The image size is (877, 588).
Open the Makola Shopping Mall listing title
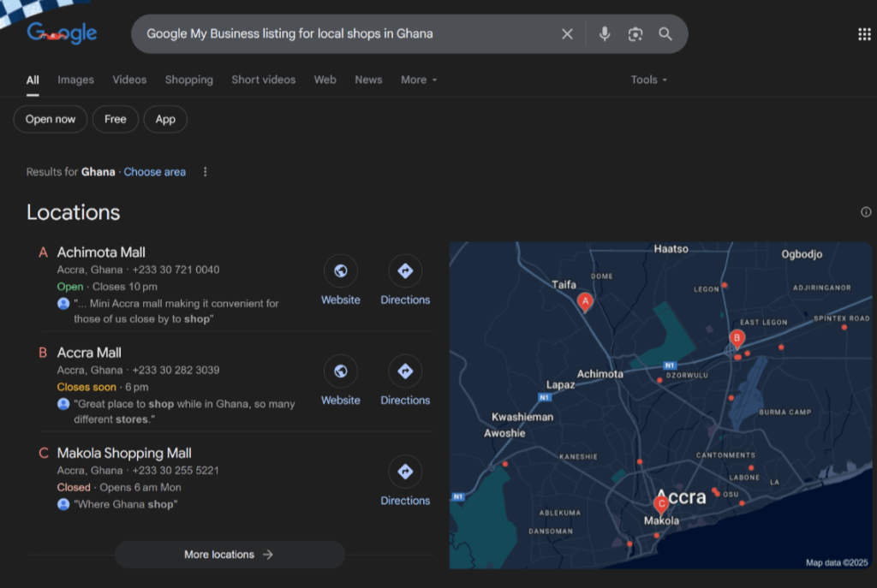[124, 454]
